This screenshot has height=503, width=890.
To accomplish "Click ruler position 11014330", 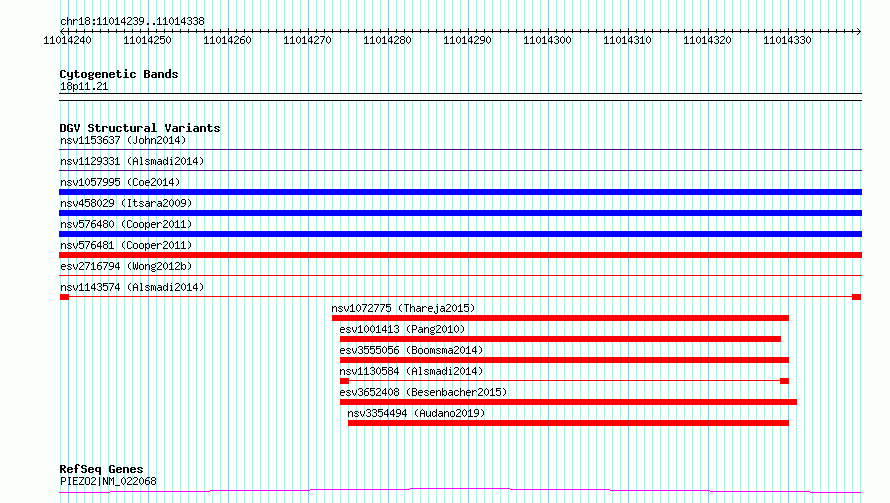I will [x=788, y=40].
